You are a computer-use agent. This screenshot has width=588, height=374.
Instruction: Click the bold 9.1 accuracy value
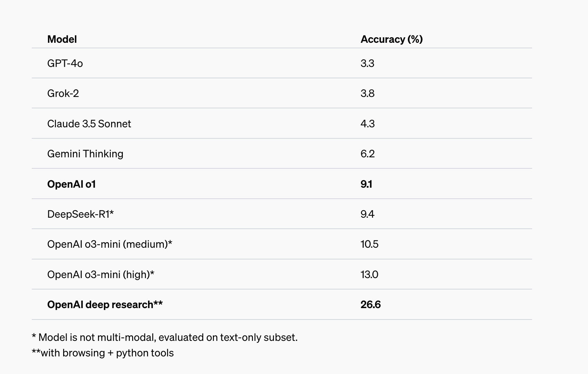[366, 184]
